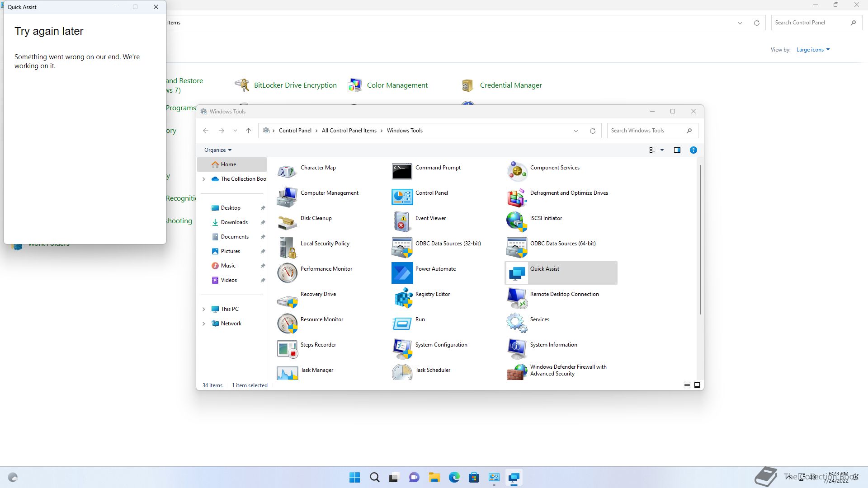The image size is (868, 488).
Task: Select Quick Assist icon in Windows Tools
Action: (517, 273)
